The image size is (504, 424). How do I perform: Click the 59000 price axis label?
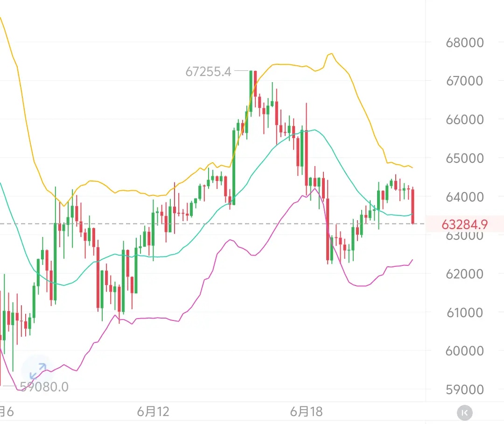click(464, 389)
